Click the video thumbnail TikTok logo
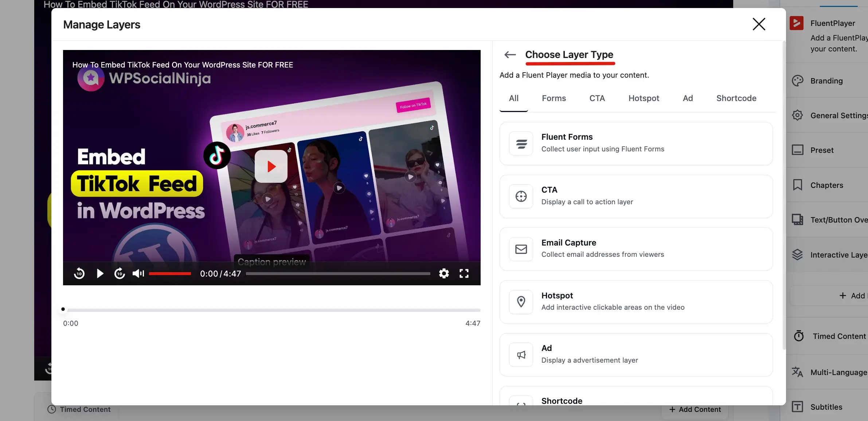The height and width of the screenshot is (421, 868). point(217,155)
